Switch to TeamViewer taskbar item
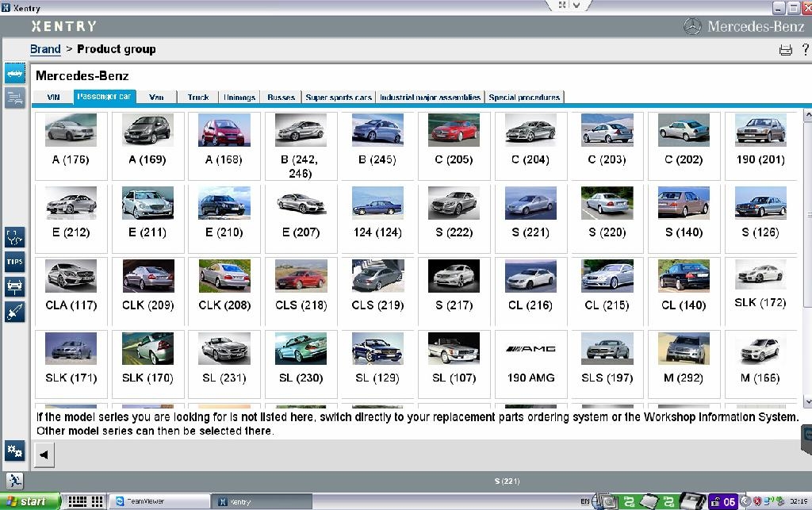812x510 pixels. point(161,502)
